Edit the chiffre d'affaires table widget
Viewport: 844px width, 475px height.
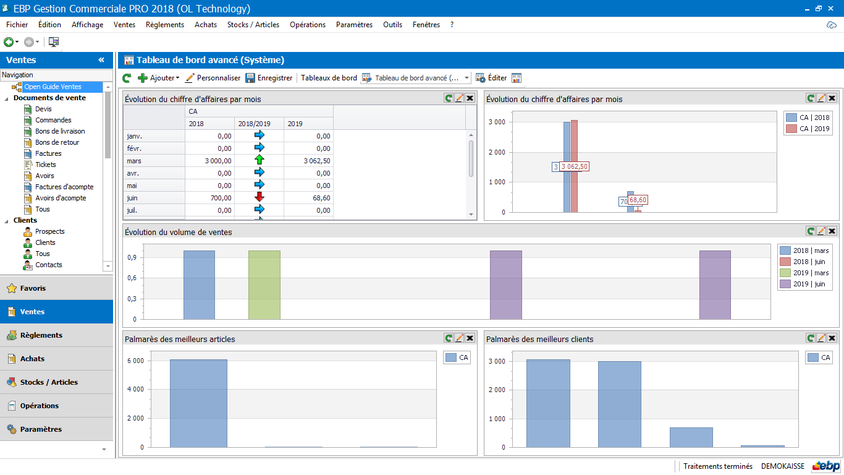(x=459, y=98)
